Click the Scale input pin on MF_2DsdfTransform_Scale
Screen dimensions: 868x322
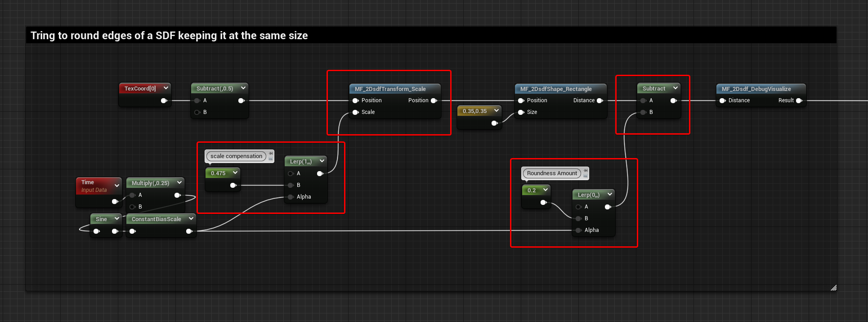click(x=356, y=112)
